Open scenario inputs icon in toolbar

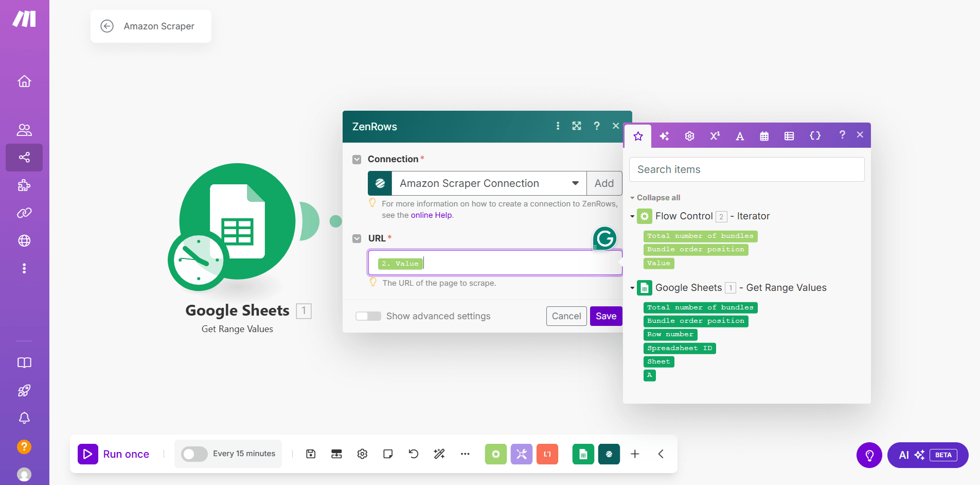click(336, 454)
